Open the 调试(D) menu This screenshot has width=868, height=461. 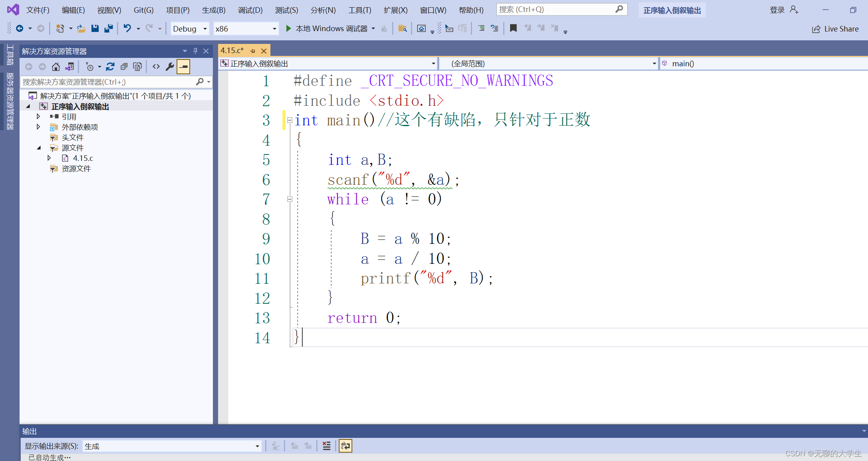point(250,10)
